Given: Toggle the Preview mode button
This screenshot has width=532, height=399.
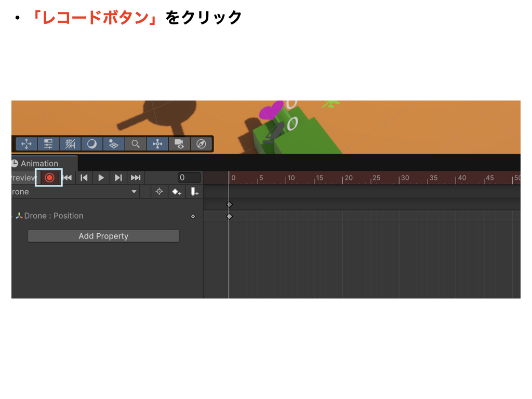Looking at the screenshot, I should [23, 178].
